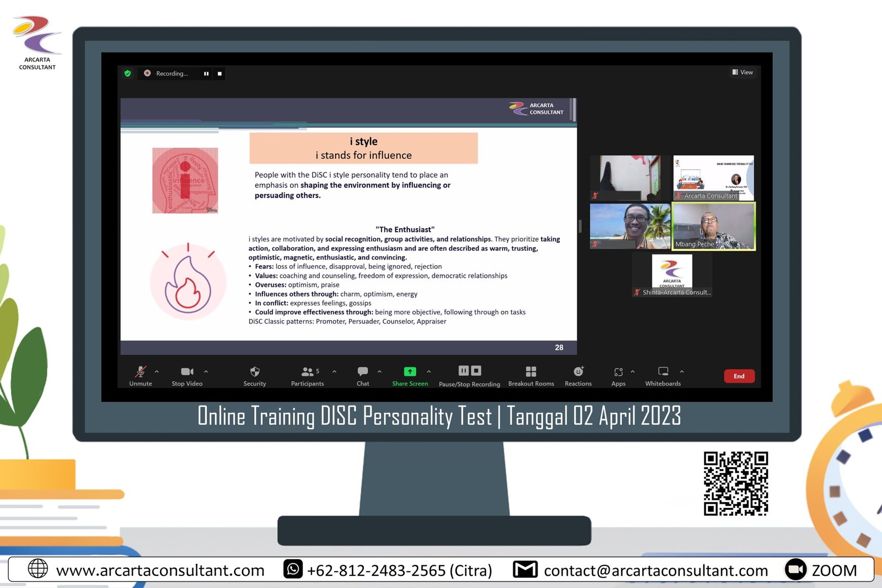Image resolution: width=882 pixels, height=588 pixels.
Task: Open the View layout menu
Action: [743, 73]
